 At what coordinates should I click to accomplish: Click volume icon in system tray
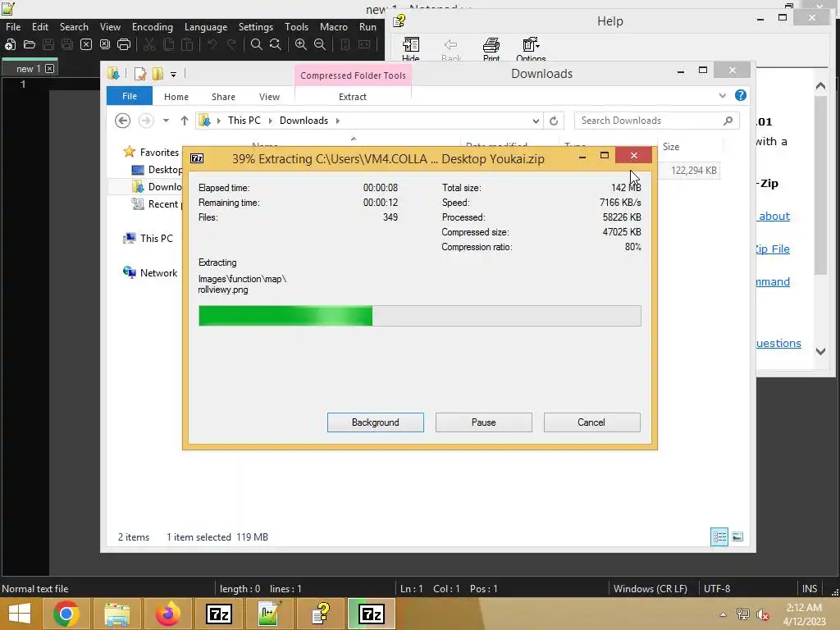[762, 614]
